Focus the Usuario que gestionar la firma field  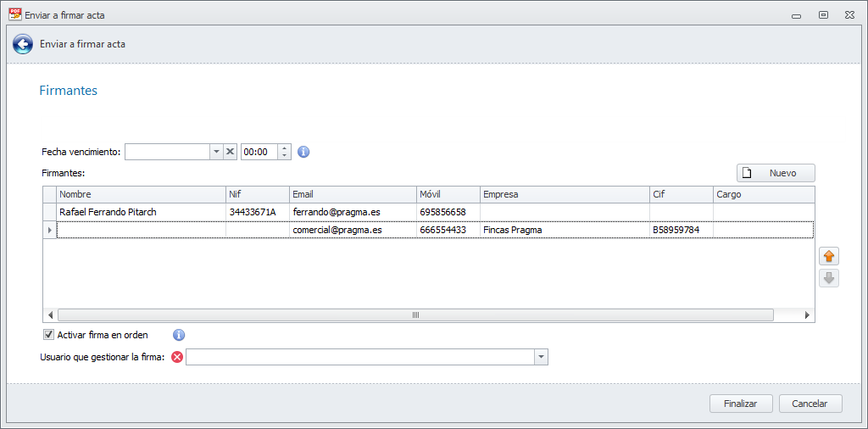[x=359, y=357]
